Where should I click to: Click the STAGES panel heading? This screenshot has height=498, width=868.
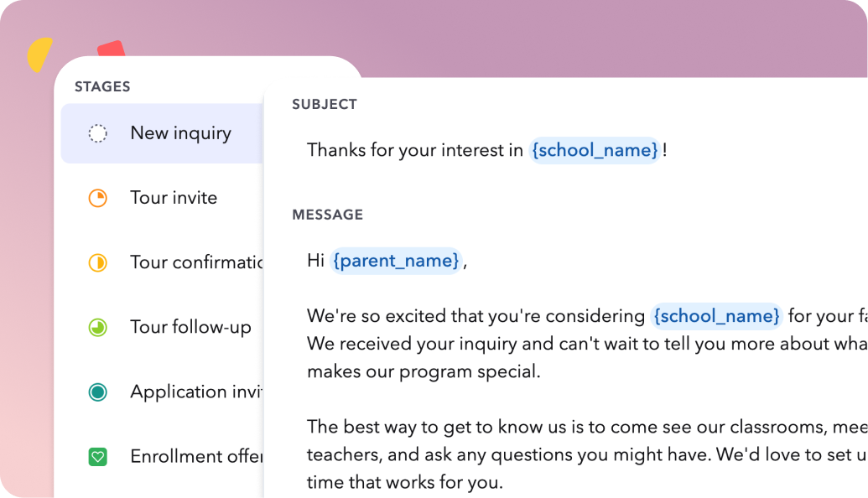[102, 86]
